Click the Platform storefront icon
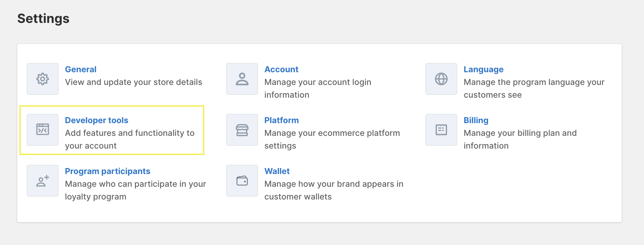 242,130
